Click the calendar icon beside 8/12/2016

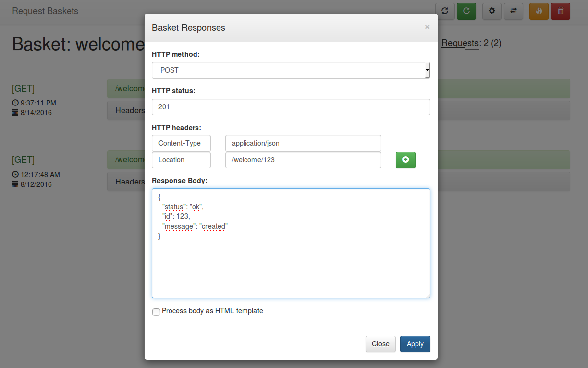(14, 184)
